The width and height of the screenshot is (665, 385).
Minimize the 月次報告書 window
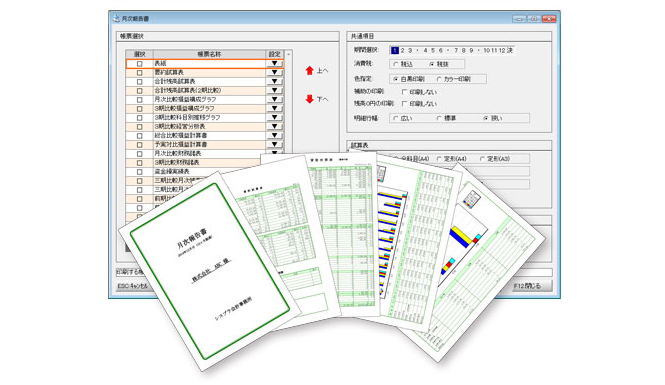(520, 19)
